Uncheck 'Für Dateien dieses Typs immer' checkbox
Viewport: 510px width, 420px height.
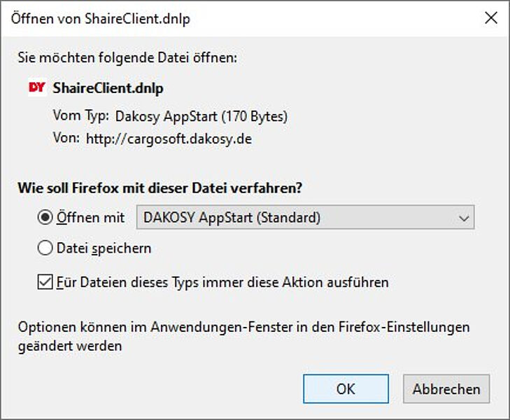45,283
